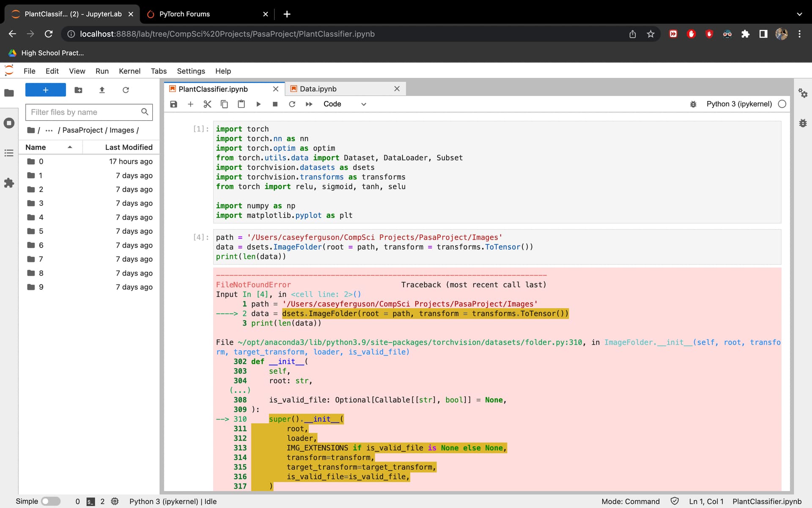Paste a cell from clipboard

click(241, 104)
